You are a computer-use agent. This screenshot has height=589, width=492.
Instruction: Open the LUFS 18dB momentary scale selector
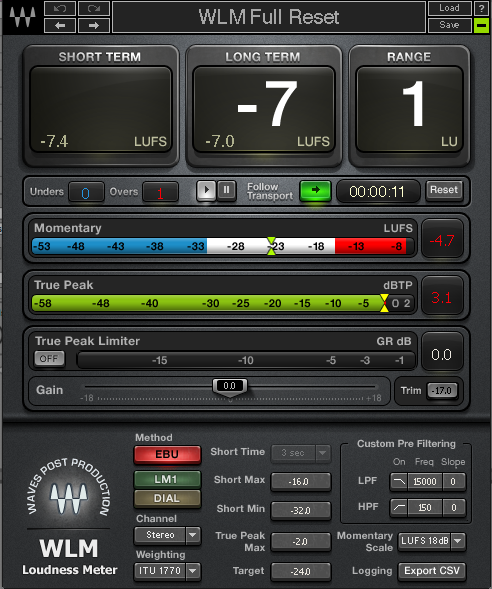[425, 541]
